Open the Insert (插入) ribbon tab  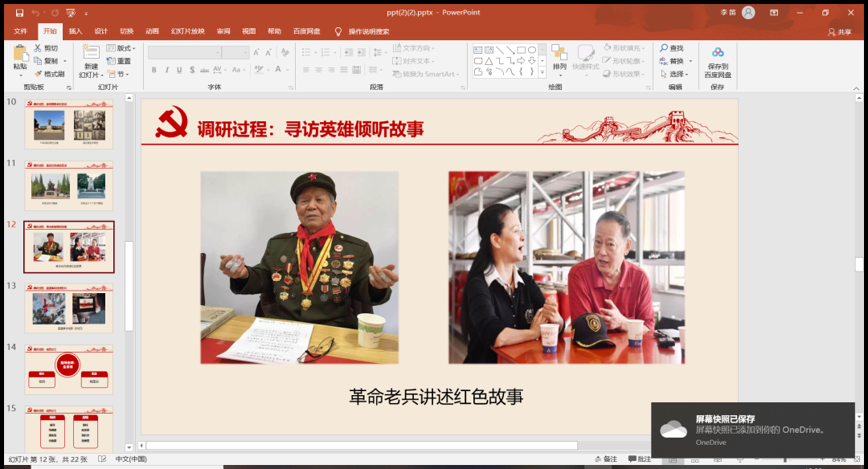pyautogui.click(x=76, y=31)
